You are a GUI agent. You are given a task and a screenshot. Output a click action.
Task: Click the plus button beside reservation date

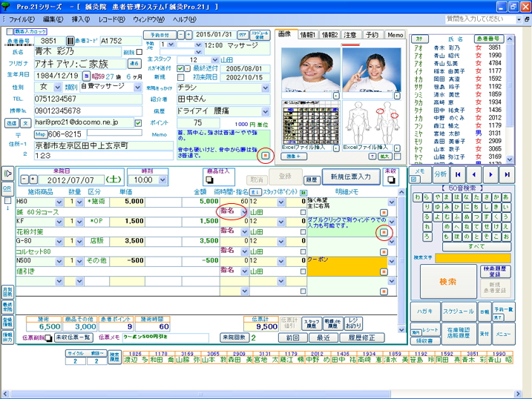point(188,35)
